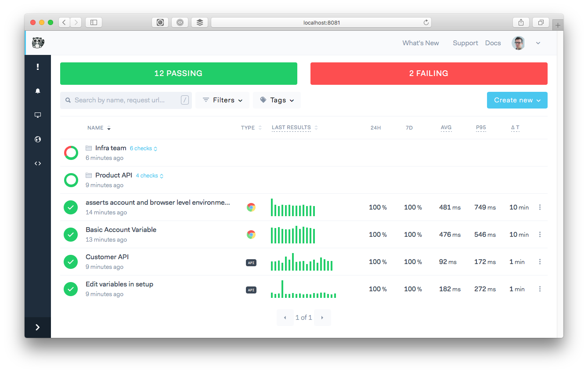
Task: Click the API badge on Customer API row
Action: (x=251, y=262)
